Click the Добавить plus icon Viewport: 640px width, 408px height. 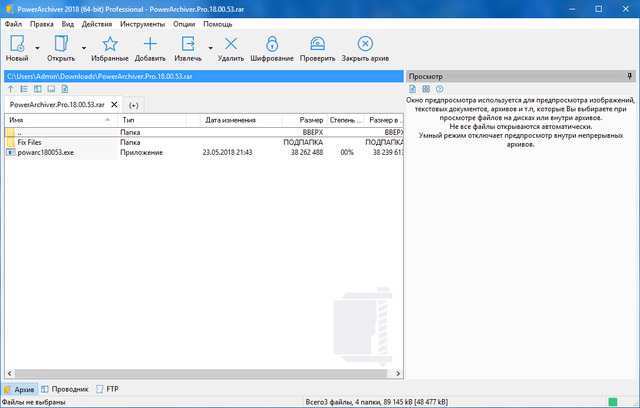tap(150, 44)
